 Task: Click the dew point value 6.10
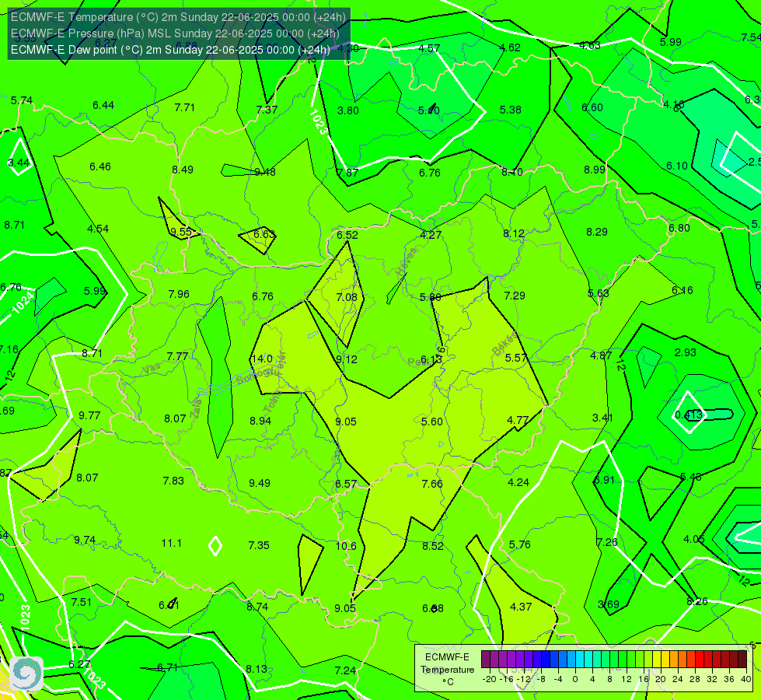click(x=677, y=166)
